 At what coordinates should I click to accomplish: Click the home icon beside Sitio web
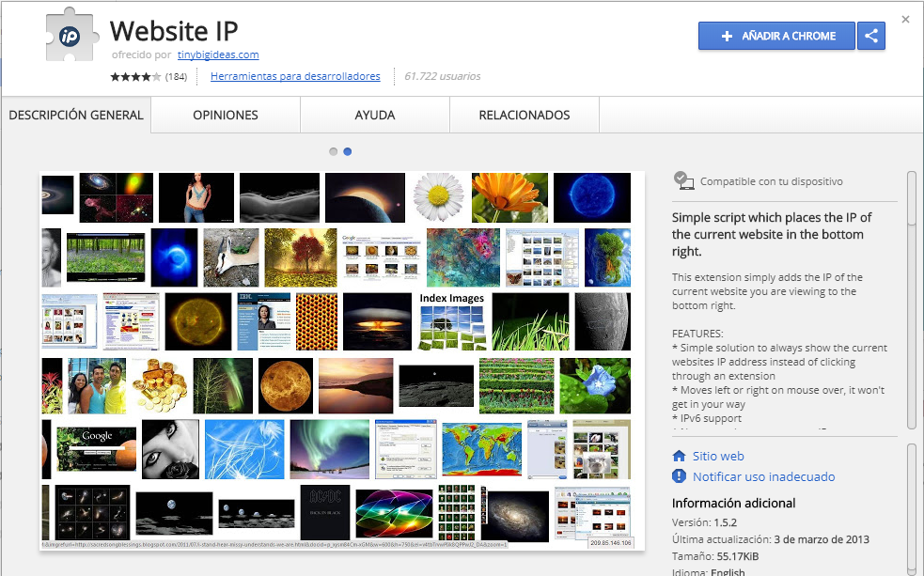pyautogui.click(x=680, y=456)
